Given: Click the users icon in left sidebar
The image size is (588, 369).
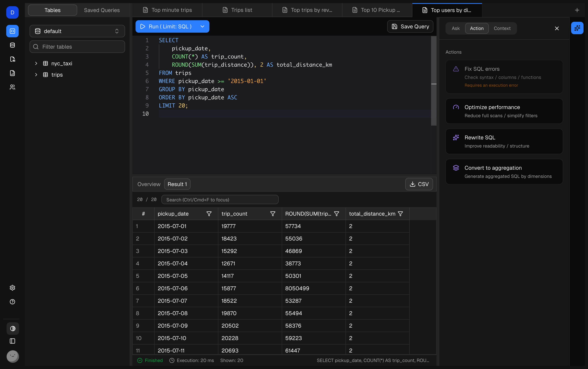Looking at the screenshot, I should 12,87.
